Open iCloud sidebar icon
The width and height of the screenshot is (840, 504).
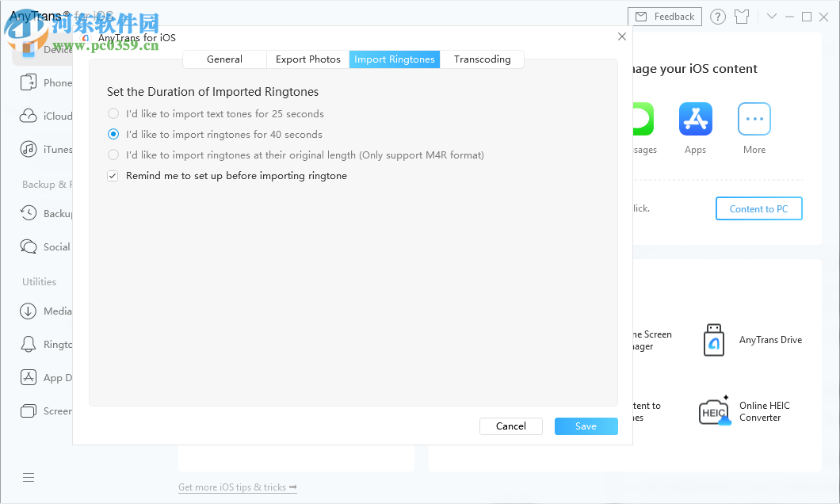tap(29, 116)
